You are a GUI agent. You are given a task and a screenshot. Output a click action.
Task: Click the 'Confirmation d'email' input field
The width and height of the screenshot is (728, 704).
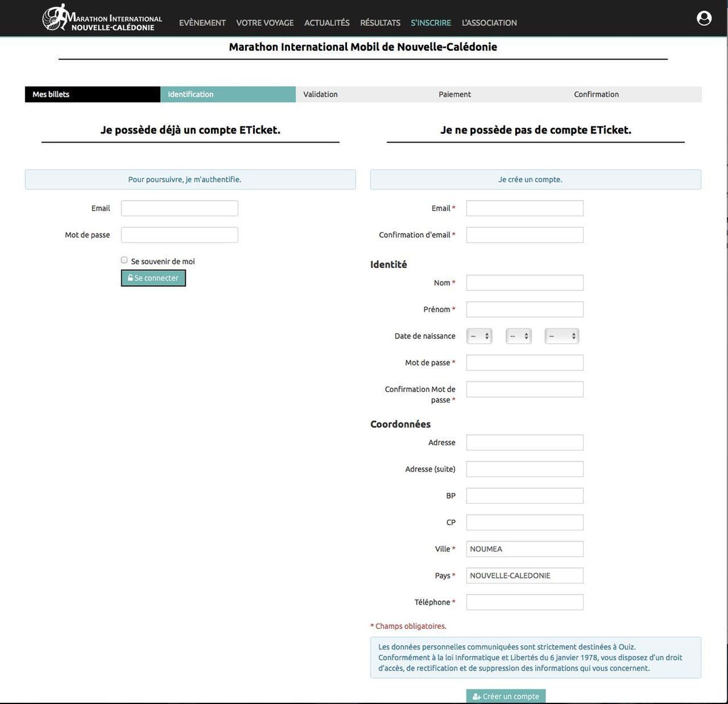pos(524,235)
